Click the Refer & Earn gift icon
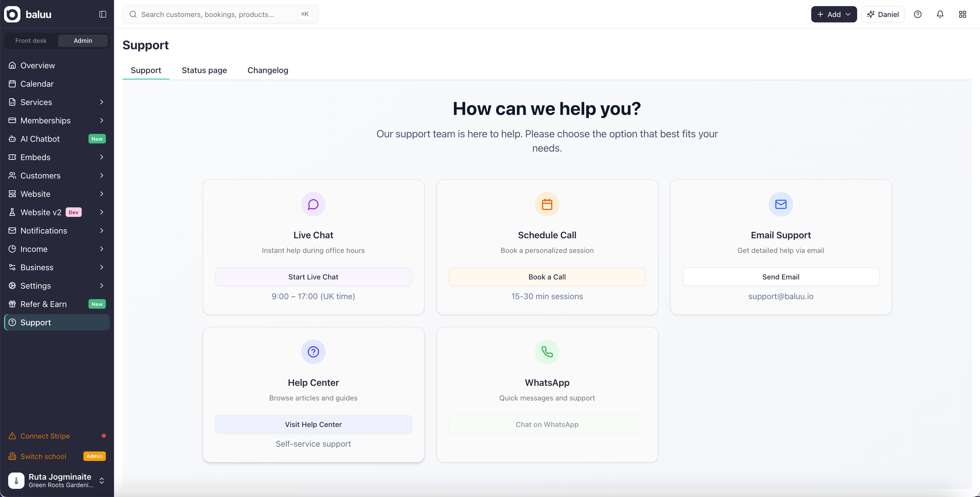Image resolution: width=980 pixels, height=497 pixels. 12,304
